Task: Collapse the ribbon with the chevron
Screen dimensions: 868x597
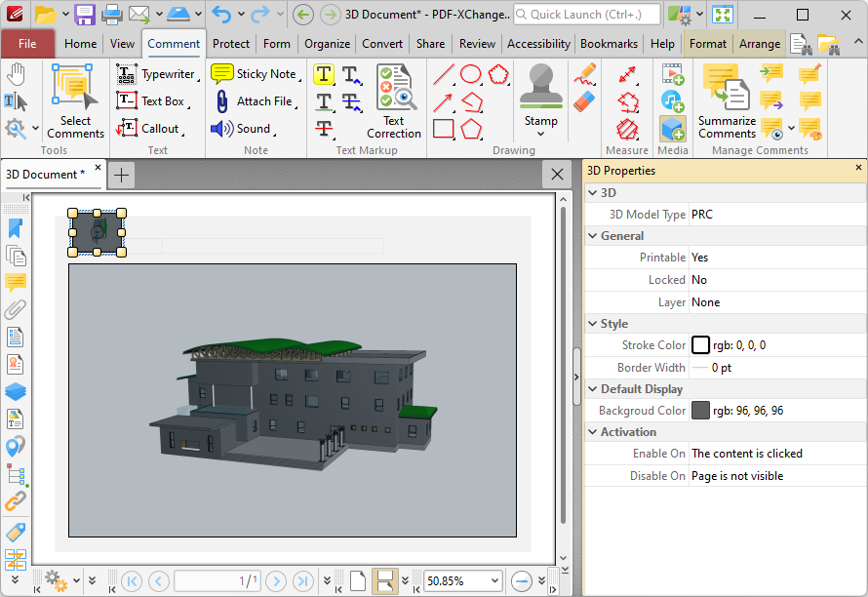Action: click(x=857, y=42)
